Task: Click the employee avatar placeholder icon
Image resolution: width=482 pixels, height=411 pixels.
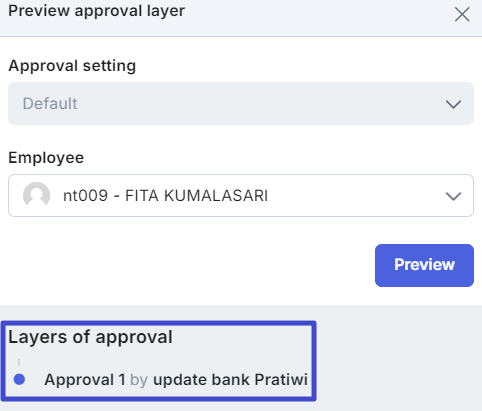Action: coord(36,195)
